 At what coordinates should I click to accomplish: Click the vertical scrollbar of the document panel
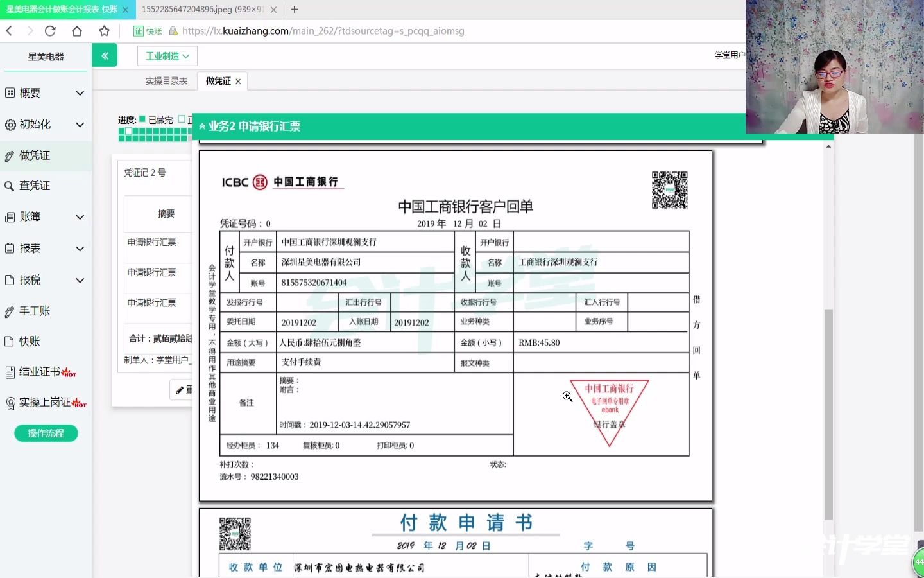[x=828, y=414]
